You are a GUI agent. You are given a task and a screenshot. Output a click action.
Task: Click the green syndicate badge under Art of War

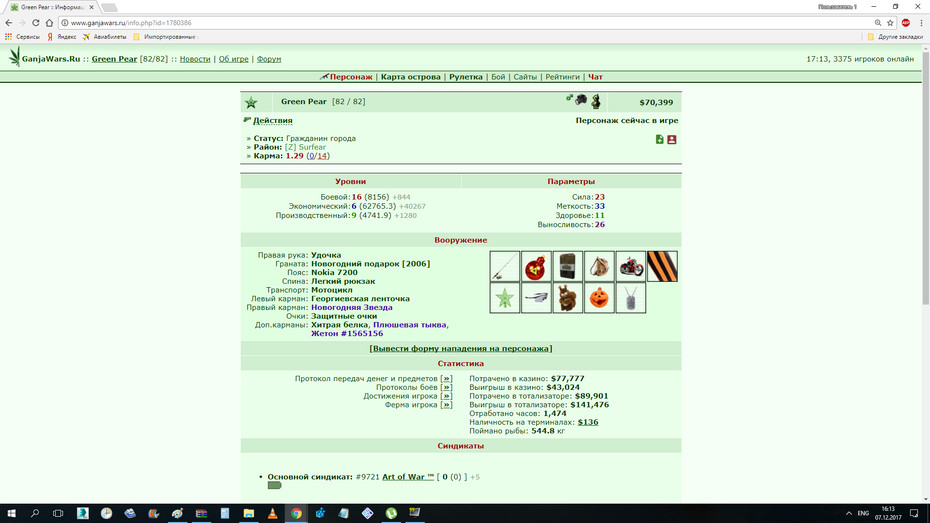274,485
